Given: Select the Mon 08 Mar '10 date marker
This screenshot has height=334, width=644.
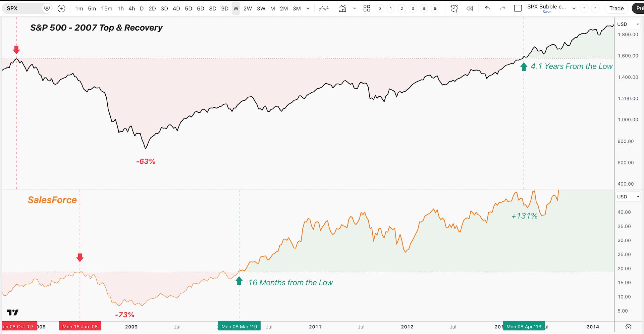Looking at the screenshot, I should (x=239, y=327).
